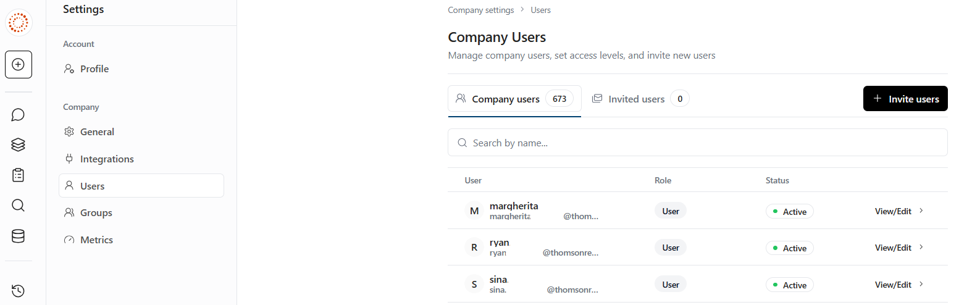This screenshot has height=305, width=980.
Task: Open the history clock icon
Action: point(19,291)
